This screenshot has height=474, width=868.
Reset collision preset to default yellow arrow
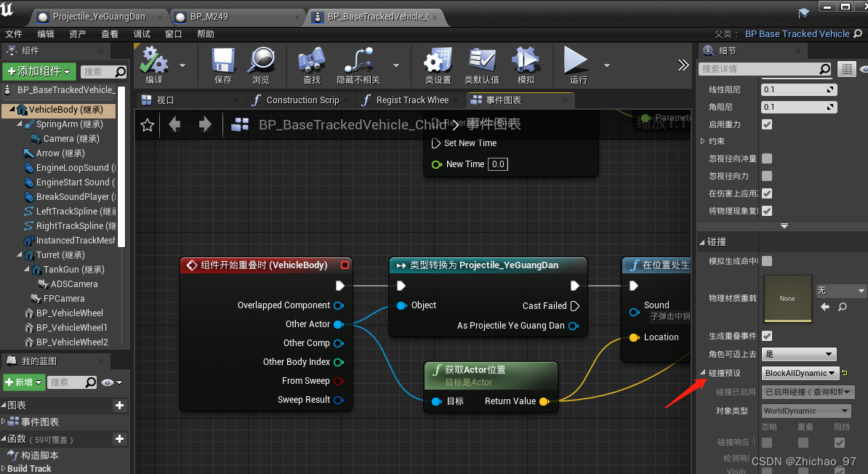(845, 373)
